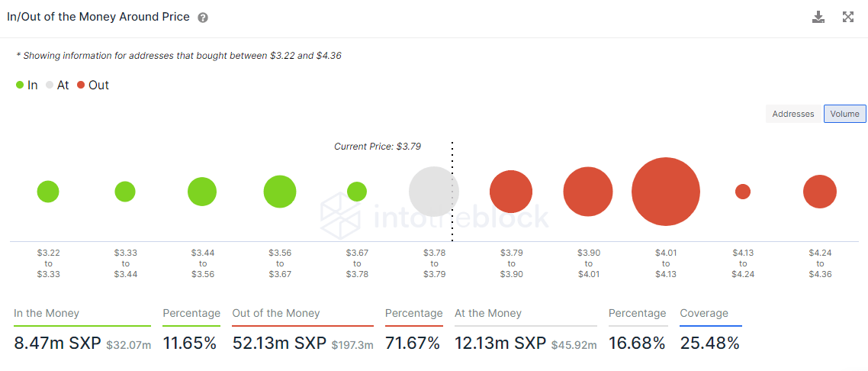Click the gray bubble at current price
The height and width of the screenshot is (371, 868).
pyautogui.click(x=433, y=192)
